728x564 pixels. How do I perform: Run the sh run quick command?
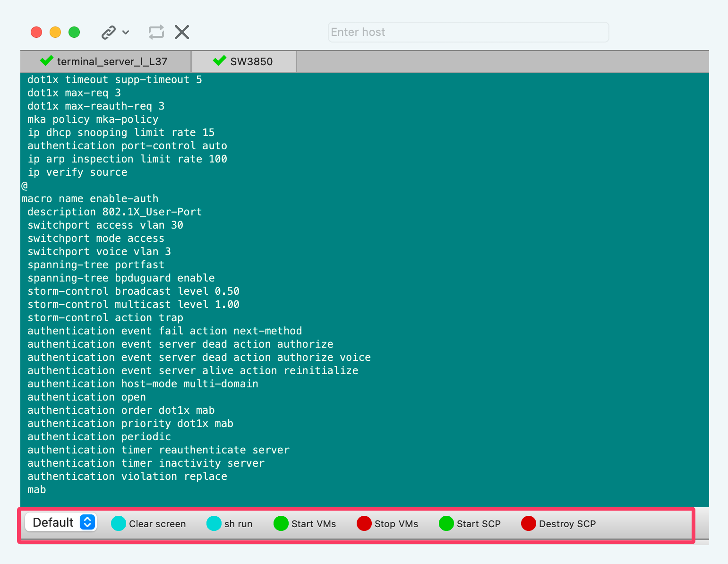coord(230,524)
